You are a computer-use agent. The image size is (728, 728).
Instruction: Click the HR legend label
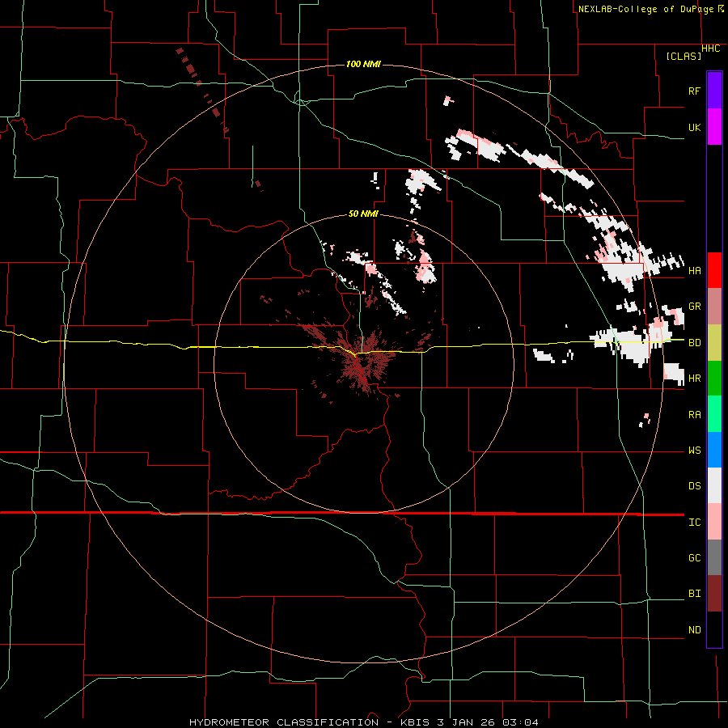click(x=694, y=379)
